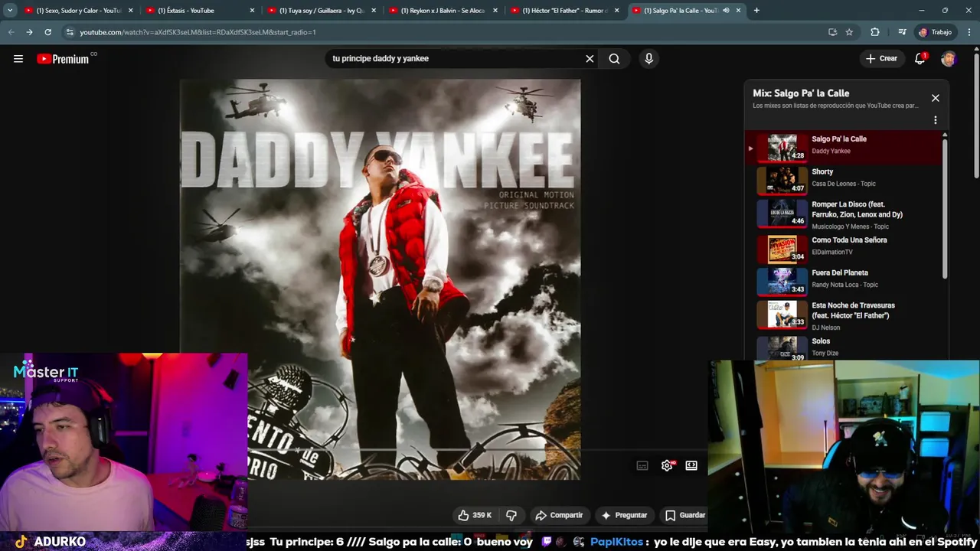Click the Compartir share button
The image size is (980, 551).
[559, 515]
